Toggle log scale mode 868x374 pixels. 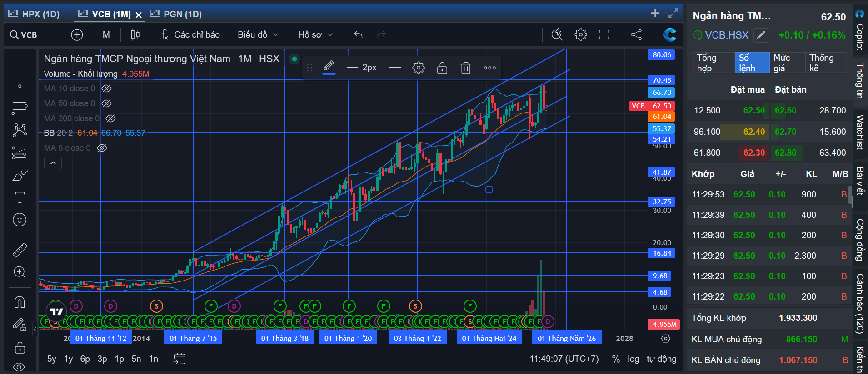click(x=634, y=359)
